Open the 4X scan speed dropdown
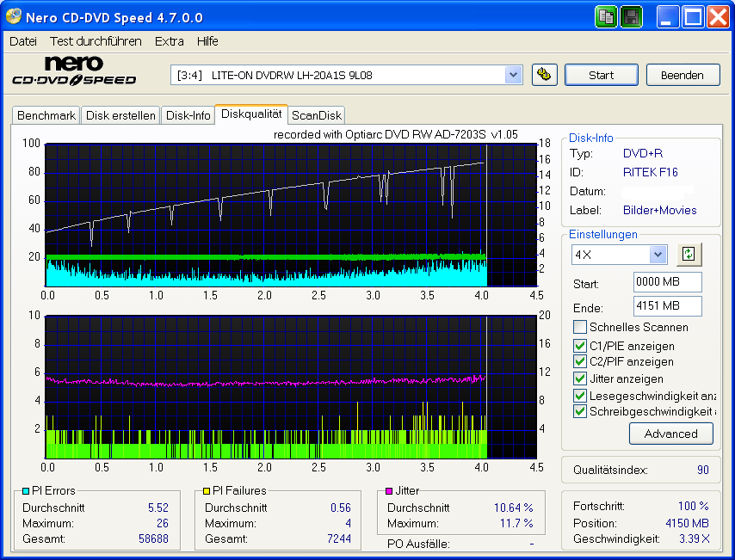735x560 pixels. [656, 255]
